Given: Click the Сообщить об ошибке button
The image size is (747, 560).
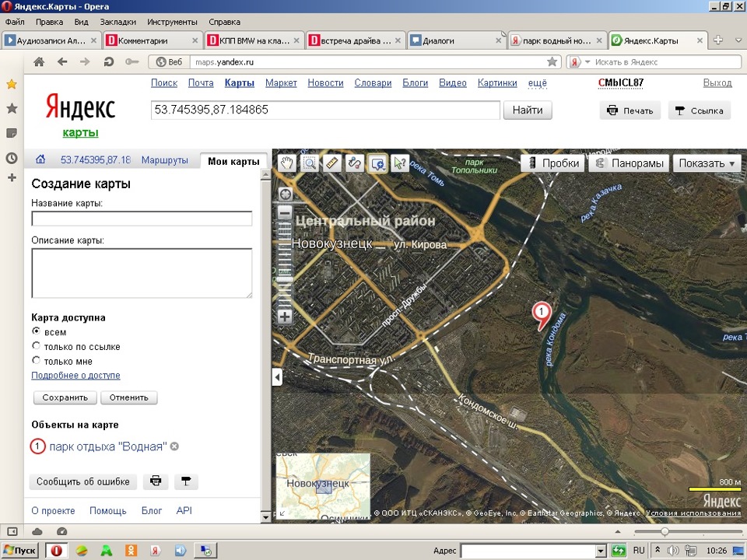Looking at the screenshot, I should click(83, 481).
